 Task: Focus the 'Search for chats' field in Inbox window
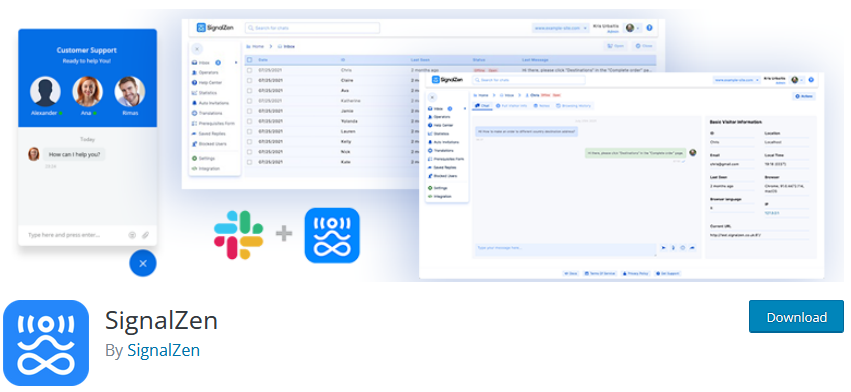coord(312,28)
